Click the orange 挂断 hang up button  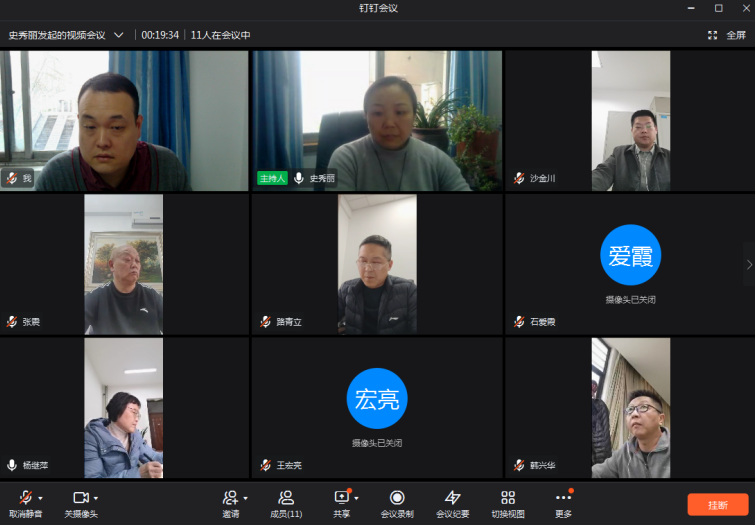point(717,505)
